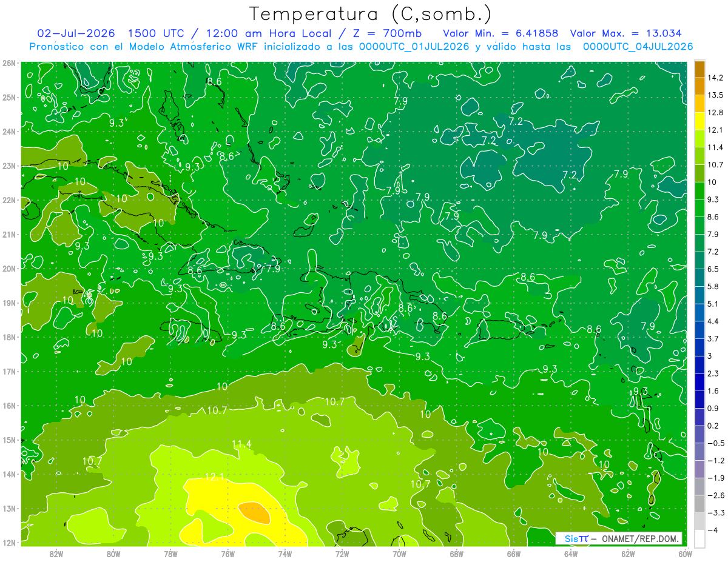The height and width of the screenshot is (562, 728).
Task: Click the "12.1" contour label on the map
Action: [214, 478]
